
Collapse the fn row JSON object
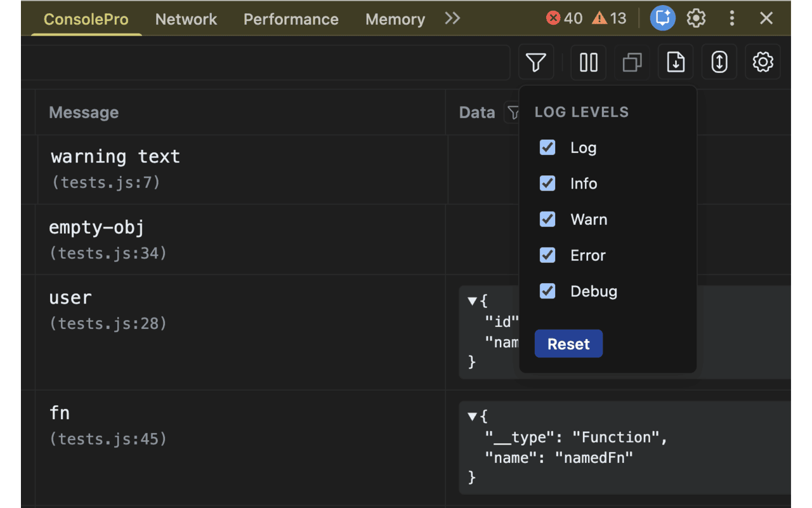click(x=472, y=417)
